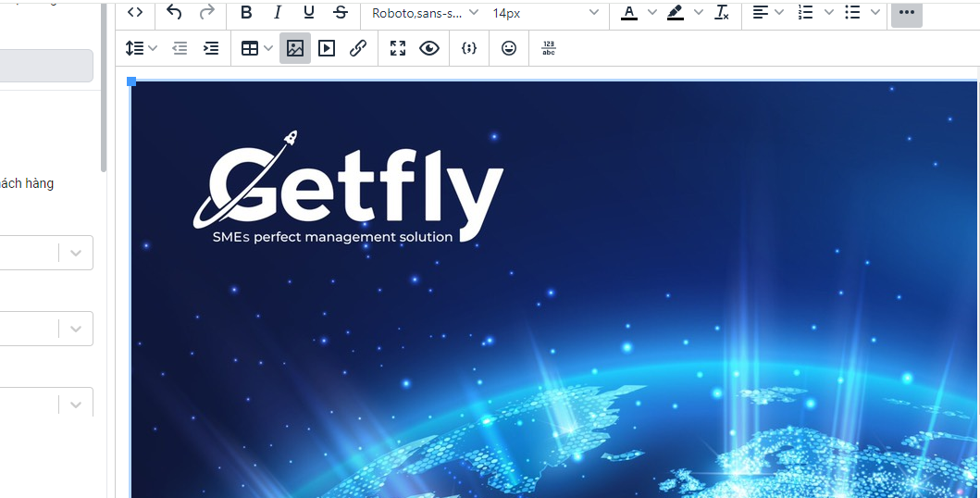Switch editor to fullscreen mode
The height and width of the screenshot is (498, 980).
[398, 48]
